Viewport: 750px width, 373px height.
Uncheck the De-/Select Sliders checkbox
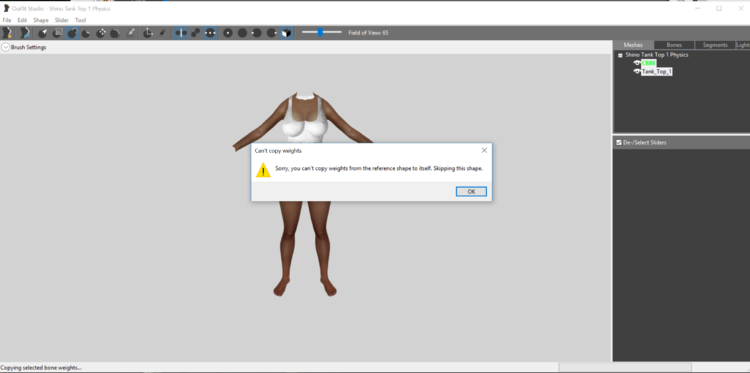coord(619,143)
